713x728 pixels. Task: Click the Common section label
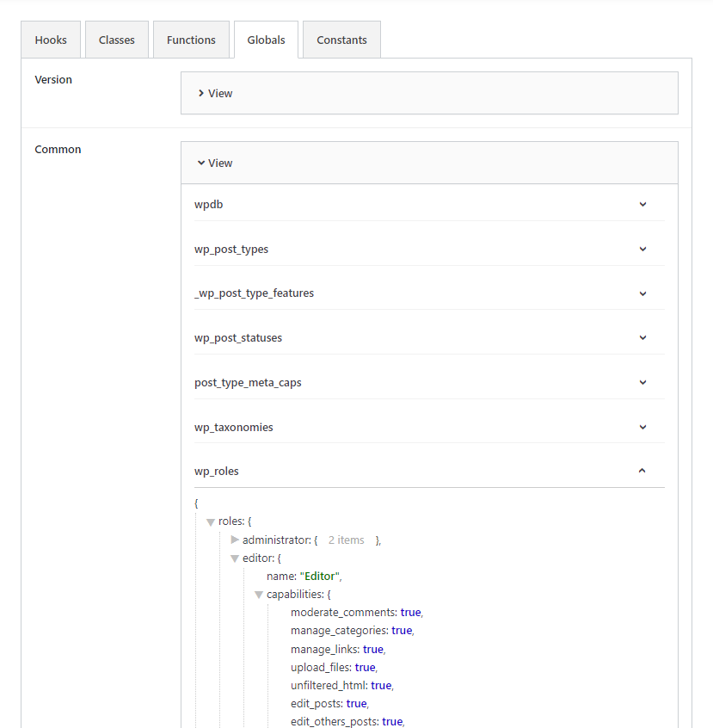click(58, 150)
